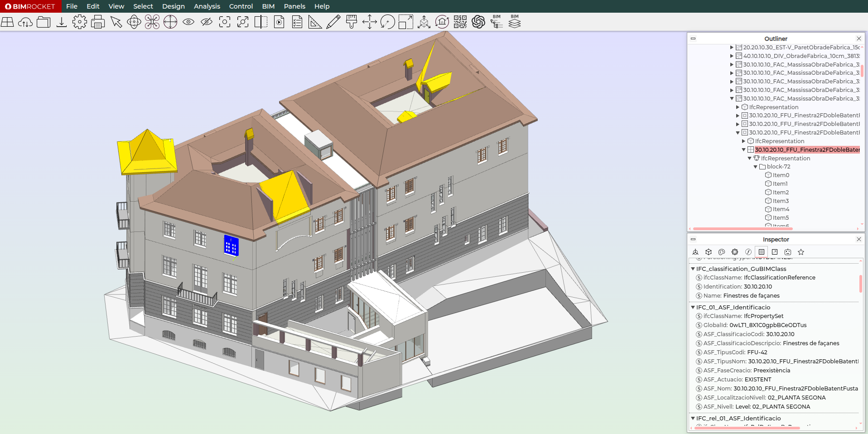Expand the 20.20.10.30_EST-V_ParetObradeFabrica tree node
Viewport: 868px width, 434px height.
[732, 47]
